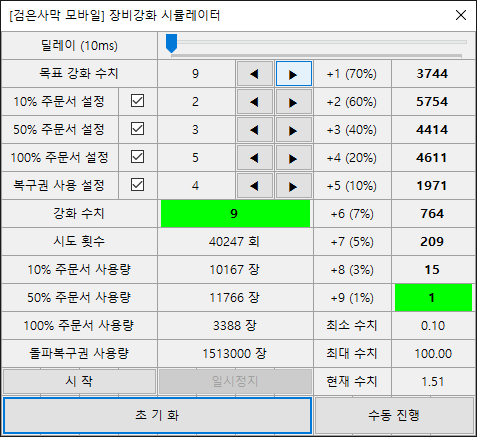Toggle the 복구권 사용 설정 checkbox
Viewport: 477px width, 437px height.
point(138,184)
